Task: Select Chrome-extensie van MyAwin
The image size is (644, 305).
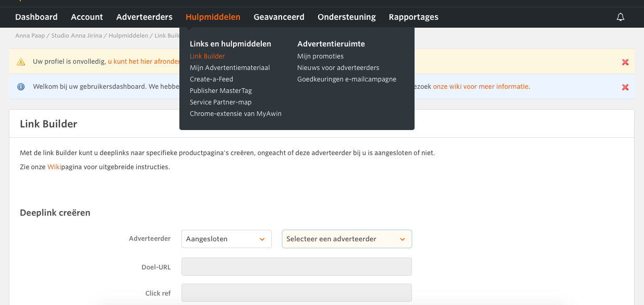Action: coord(235,114)
